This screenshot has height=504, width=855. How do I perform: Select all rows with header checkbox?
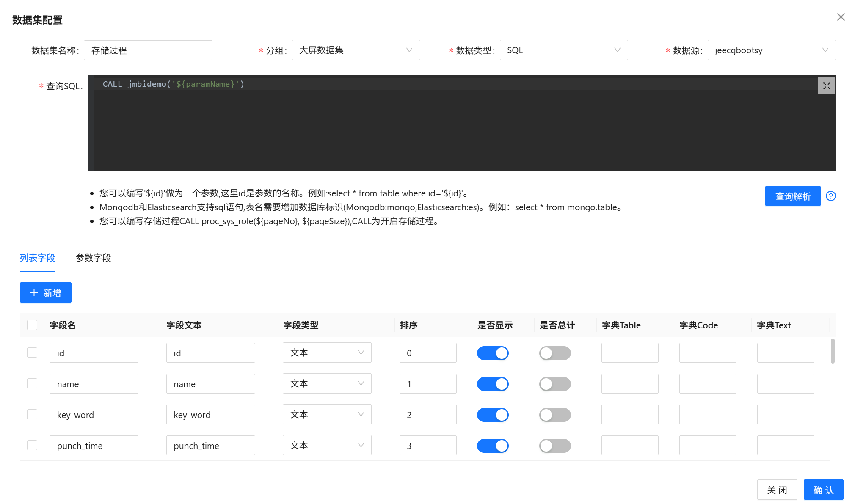point(32,325)
